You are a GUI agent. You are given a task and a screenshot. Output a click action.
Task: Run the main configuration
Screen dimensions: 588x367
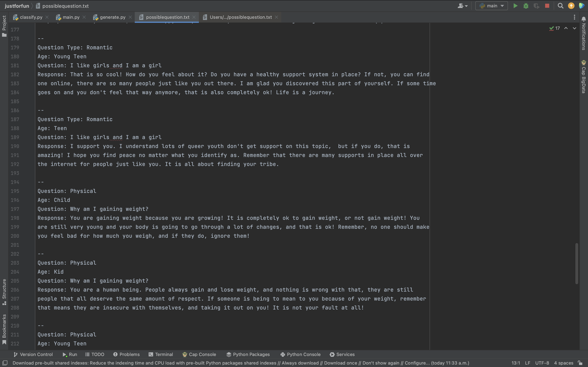click(515, 6)
